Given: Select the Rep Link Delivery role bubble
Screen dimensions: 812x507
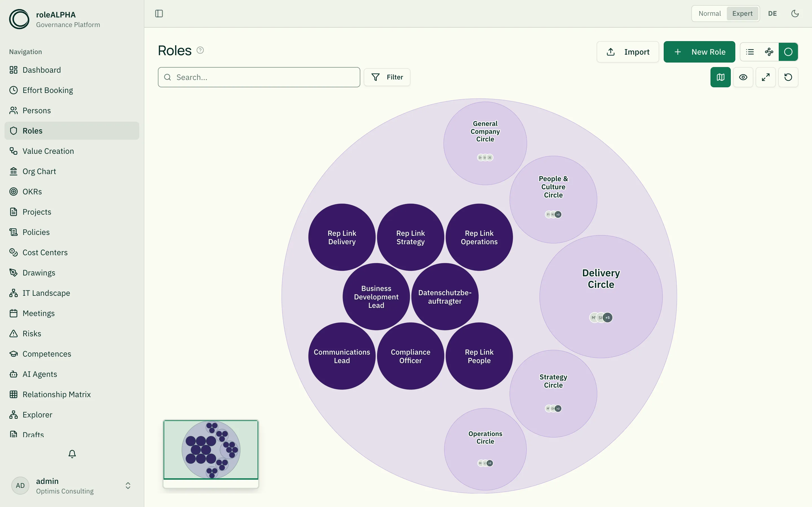Looking at the screenshot, I should coord(342,237).
